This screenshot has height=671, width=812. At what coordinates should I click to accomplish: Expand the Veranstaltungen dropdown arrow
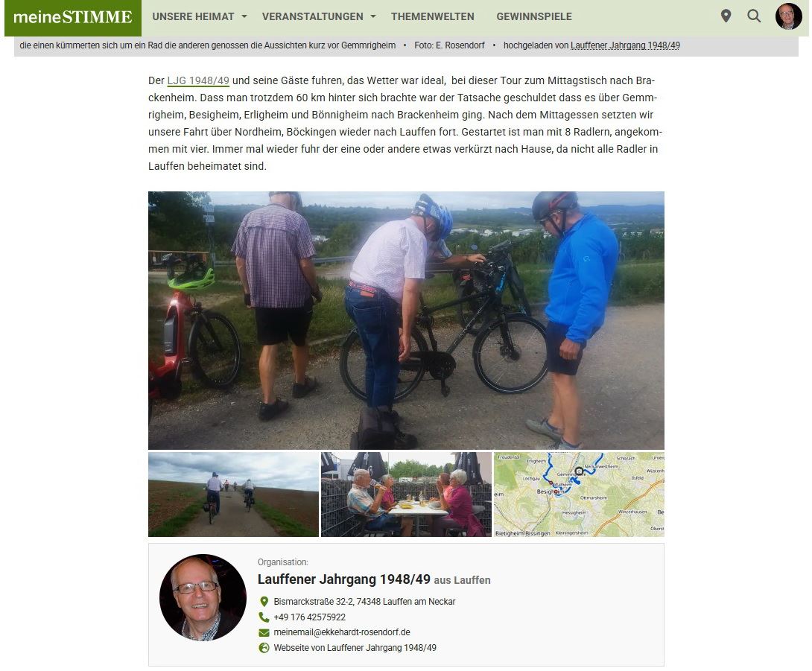pos(373,16)
